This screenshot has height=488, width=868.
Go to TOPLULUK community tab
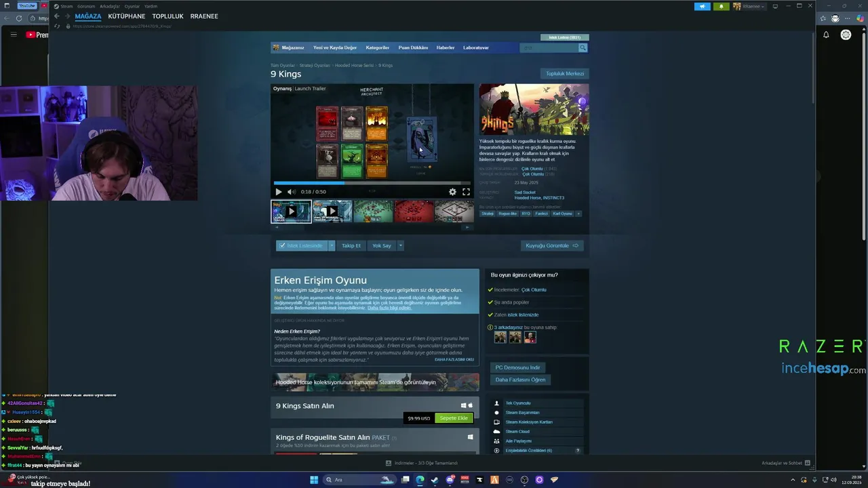coord(167,16)
